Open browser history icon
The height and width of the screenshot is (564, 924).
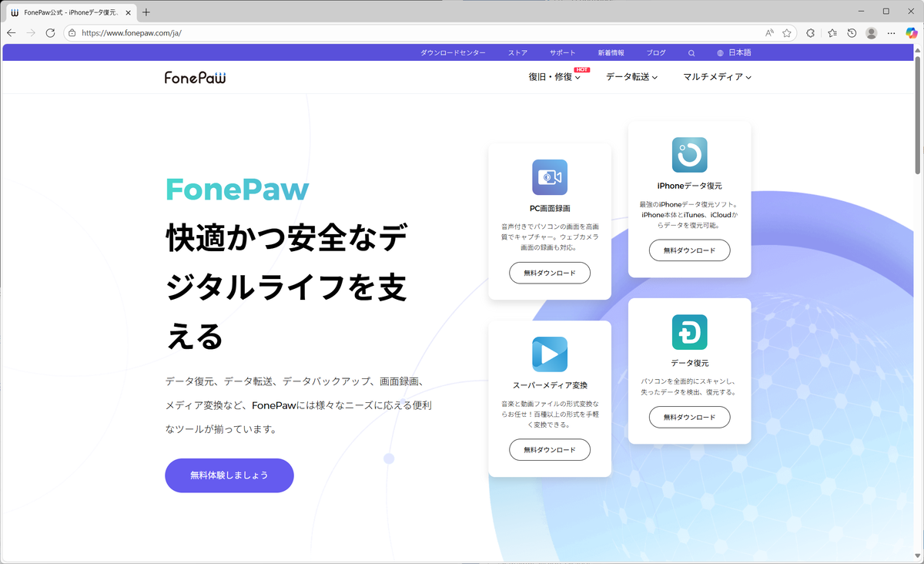tap(852, 33)
